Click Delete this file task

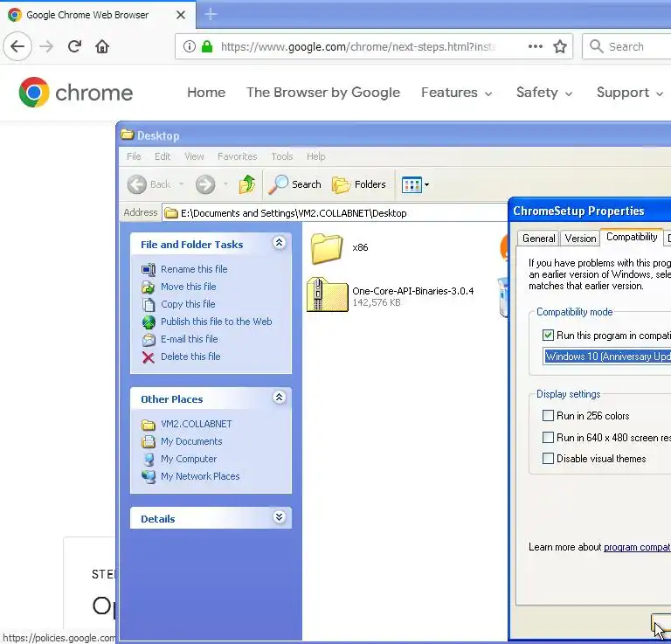[x=190, y=357]
